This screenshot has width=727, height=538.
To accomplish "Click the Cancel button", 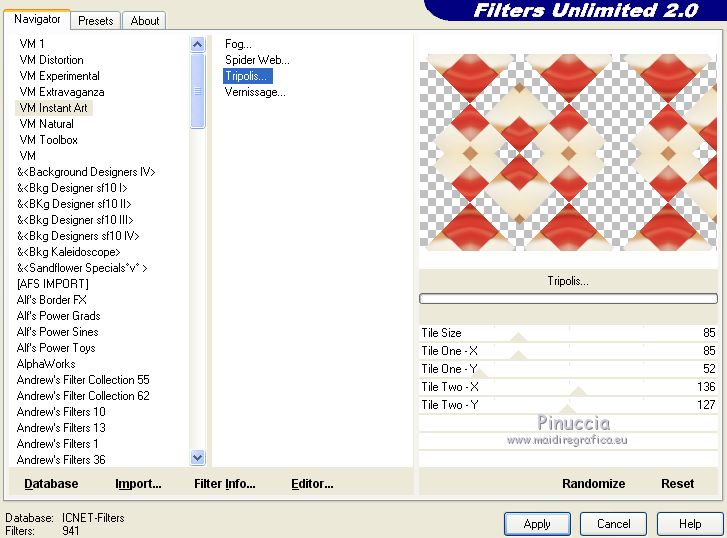I will pos(613,524).
